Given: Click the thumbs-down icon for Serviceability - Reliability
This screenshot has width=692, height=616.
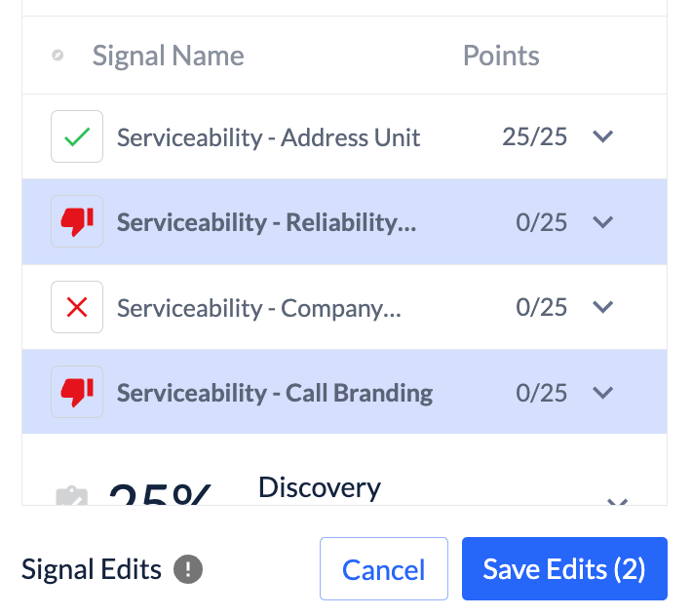Looking at the screenshot, I should point(77,222).
